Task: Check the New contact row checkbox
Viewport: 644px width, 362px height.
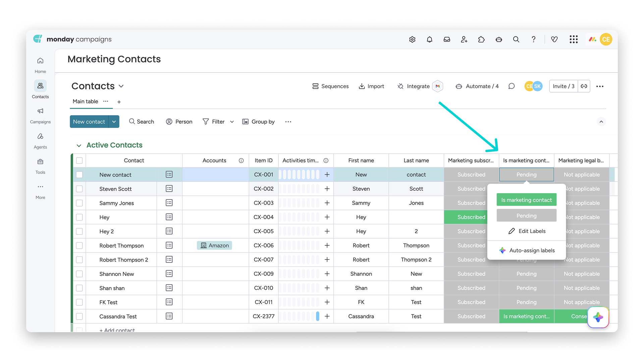Action: click(79, 175)
